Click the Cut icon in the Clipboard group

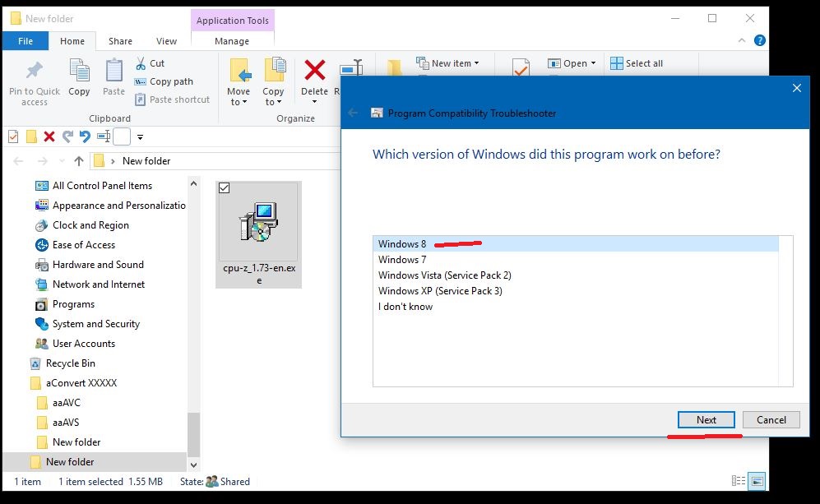tap(140, 62)
